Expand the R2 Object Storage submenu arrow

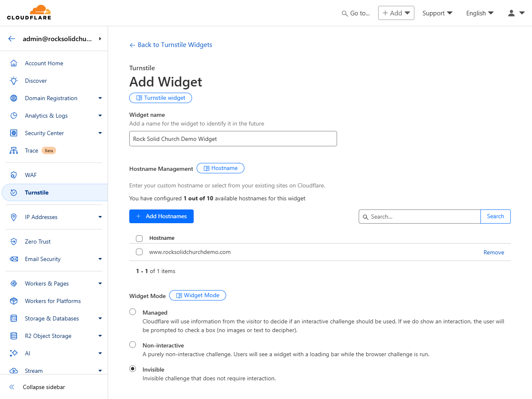click(100, 336)
